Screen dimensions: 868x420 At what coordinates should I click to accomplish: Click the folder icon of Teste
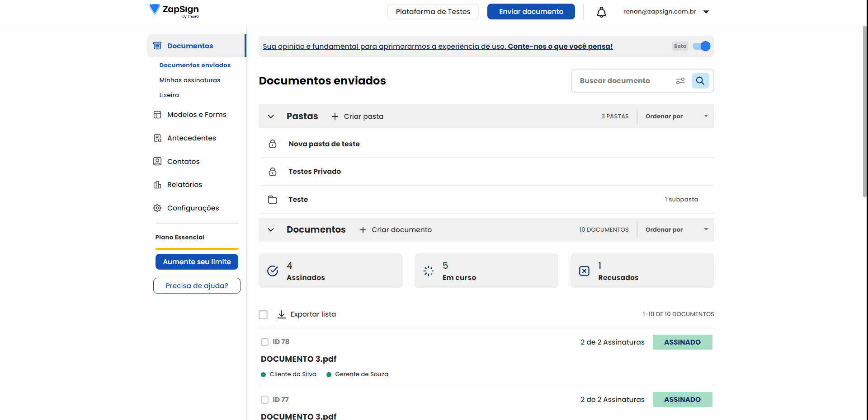click(273, 200)
